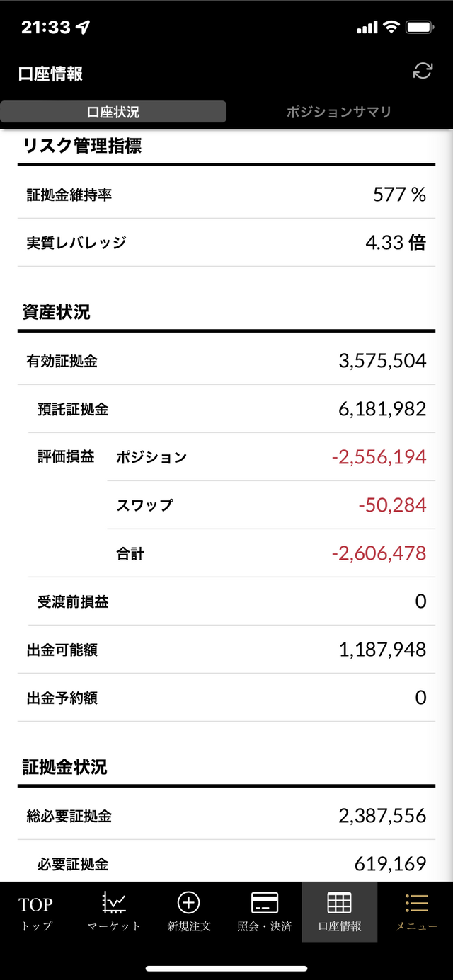Tap the 総必要証拠金 row
453x980 pixels.
(x=226, y=816)
